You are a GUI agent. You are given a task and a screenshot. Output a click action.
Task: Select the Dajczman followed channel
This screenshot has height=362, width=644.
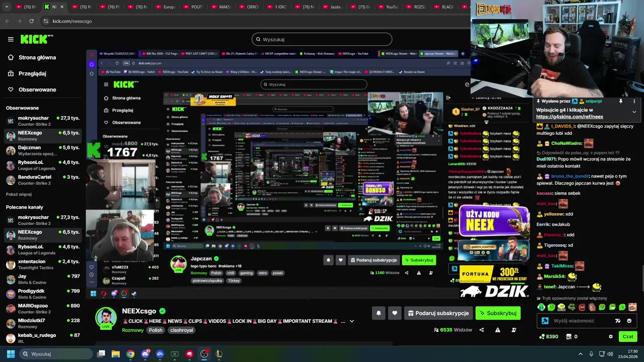click(42, 151)
